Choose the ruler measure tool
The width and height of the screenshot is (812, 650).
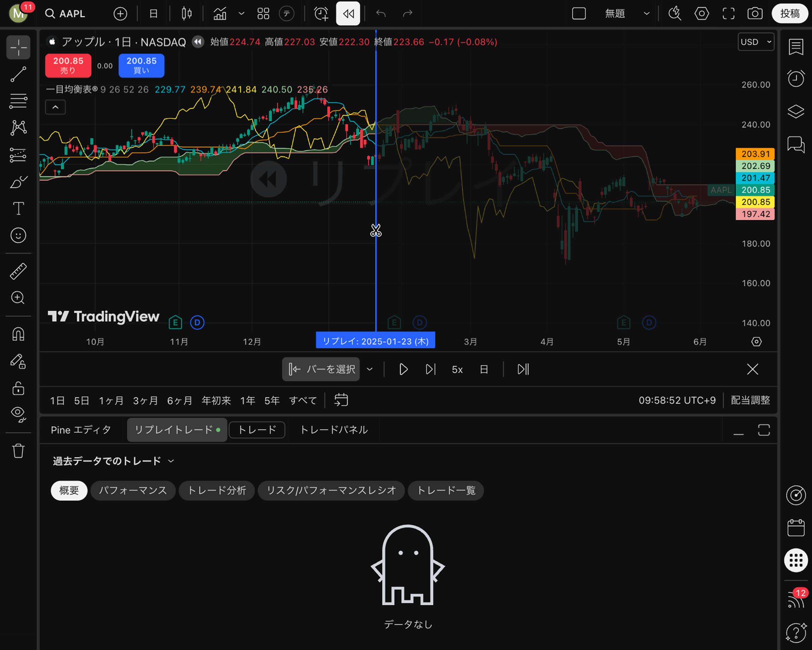pyautogui.click(x=18, y=271)
